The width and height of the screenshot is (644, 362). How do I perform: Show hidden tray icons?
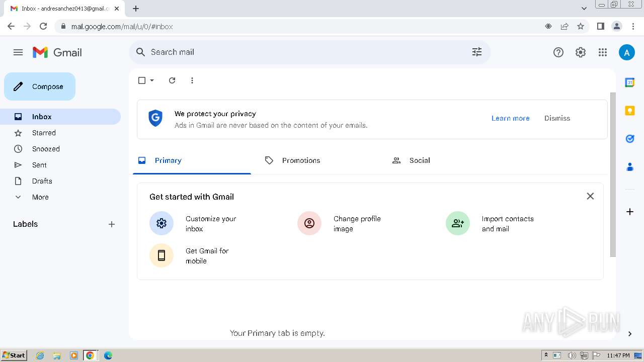tap(546, 355)
